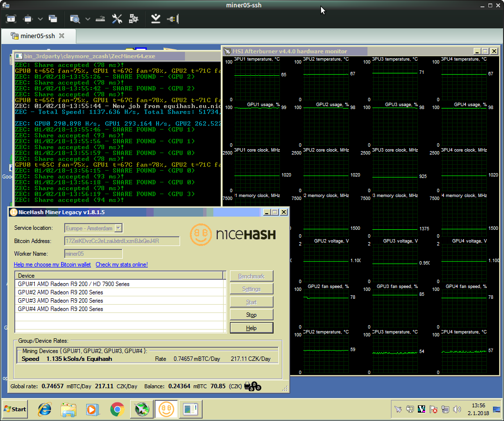This screenshot has height=421, width=504.
Task: Open the "Check my stats online!" link
Action: [121, 265]
